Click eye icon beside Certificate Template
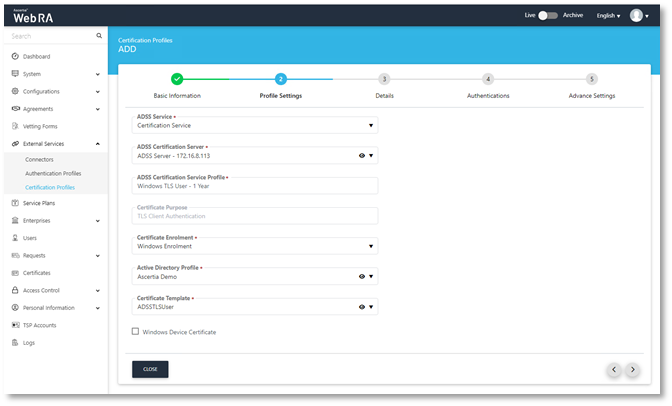Viewport: 672px width, 406px height. [361, 307]
